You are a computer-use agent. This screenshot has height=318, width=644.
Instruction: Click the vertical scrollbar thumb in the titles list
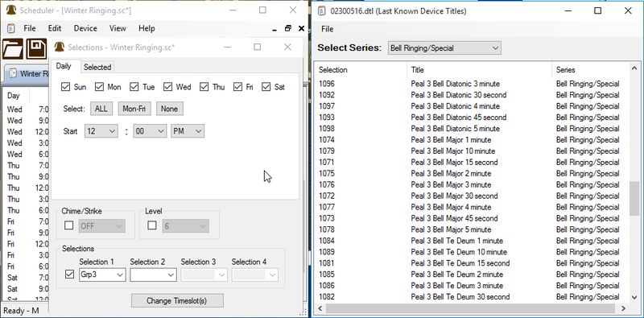point(634,199)
